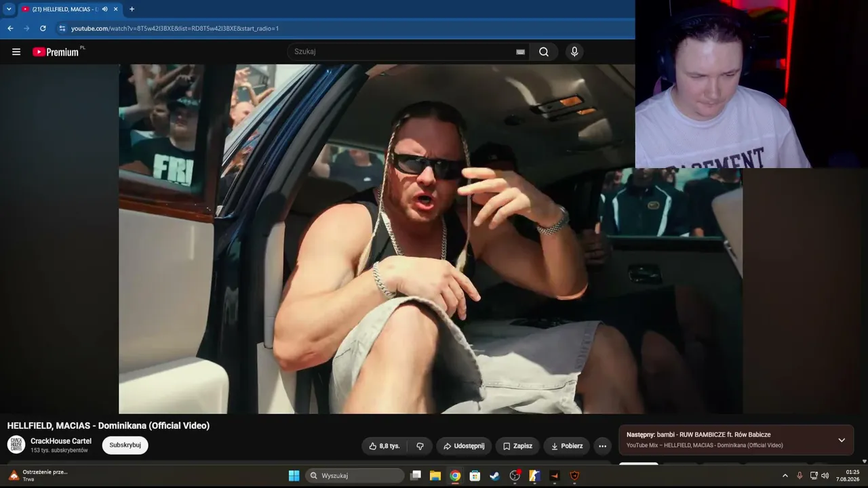Dislike the video with thumbs-down button

(420, 446)
